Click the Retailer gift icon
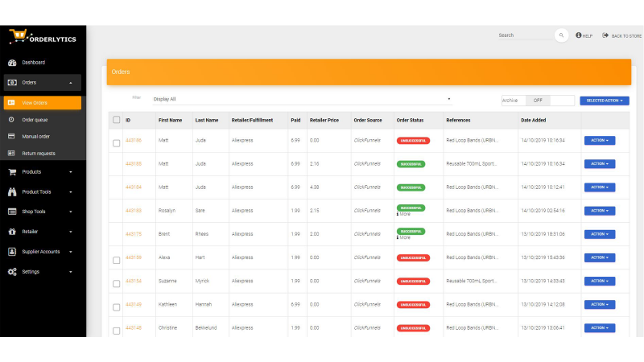Viewport: 644px width, 362px height. [12, 232]
